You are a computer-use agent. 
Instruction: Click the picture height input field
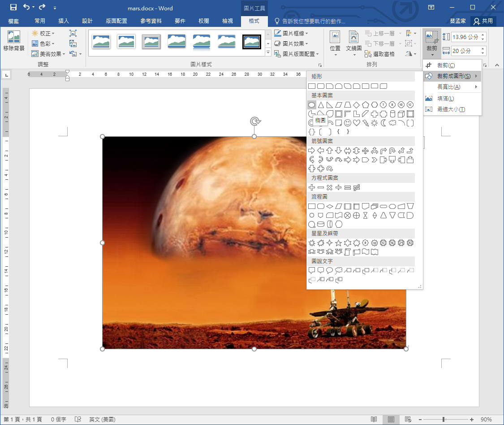click(x=465, y=37)
